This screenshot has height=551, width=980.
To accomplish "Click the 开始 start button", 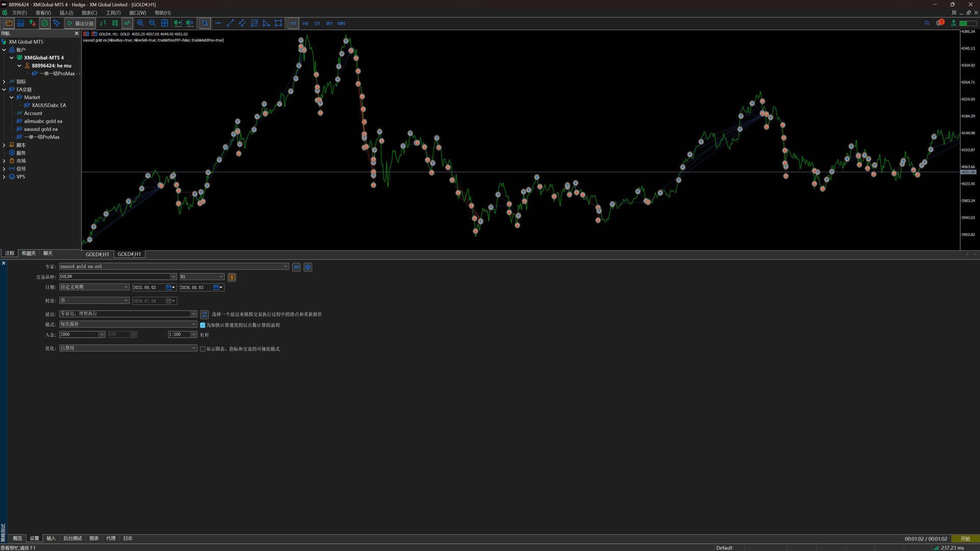I will 965,539.
